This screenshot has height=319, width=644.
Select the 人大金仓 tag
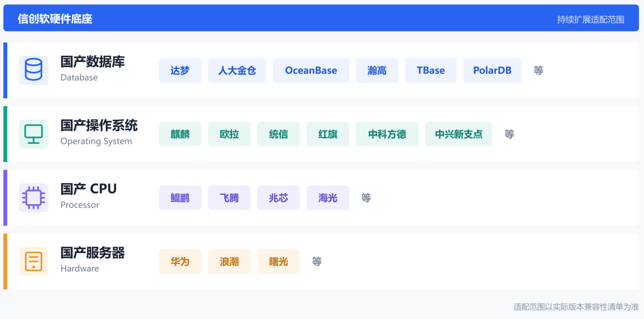tap(237, 71)
